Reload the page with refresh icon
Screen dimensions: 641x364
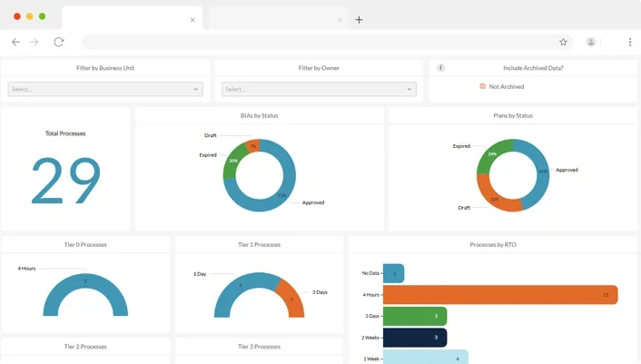pos(59,42)
